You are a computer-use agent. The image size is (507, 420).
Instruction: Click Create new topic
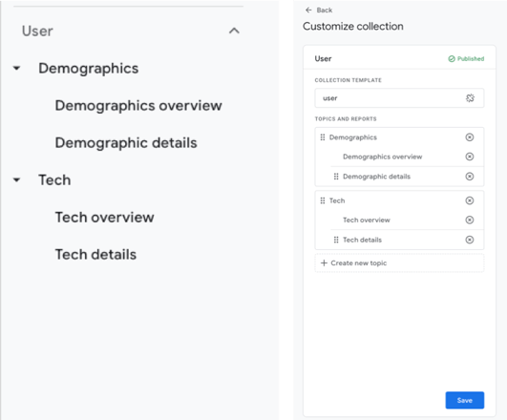399,263
